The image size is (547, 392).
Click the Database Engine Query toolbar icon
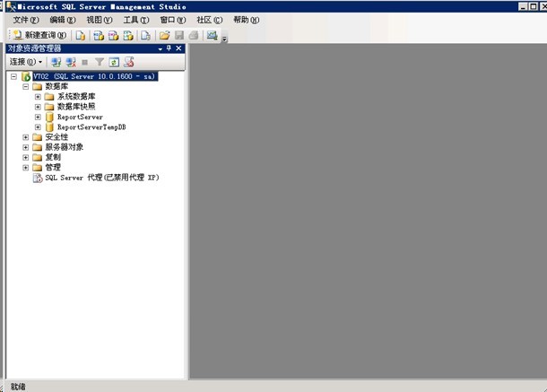pos(81,35)
